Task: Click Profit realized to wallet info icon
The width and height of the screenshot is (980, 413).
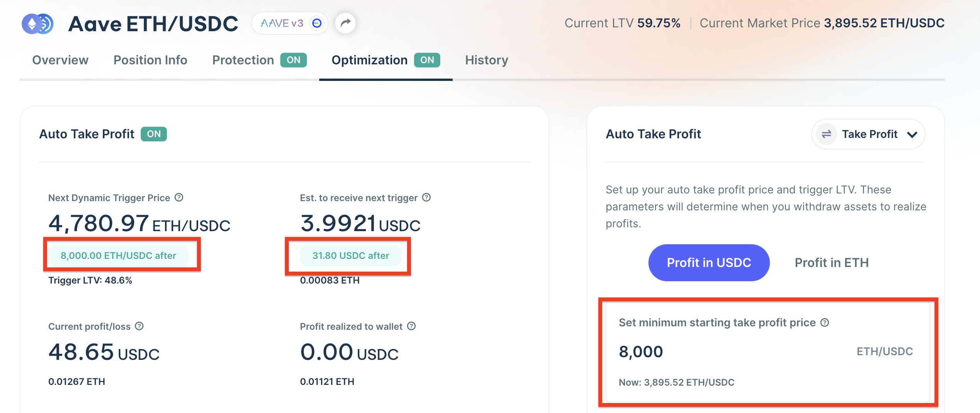Action: (x=411, y=326)
